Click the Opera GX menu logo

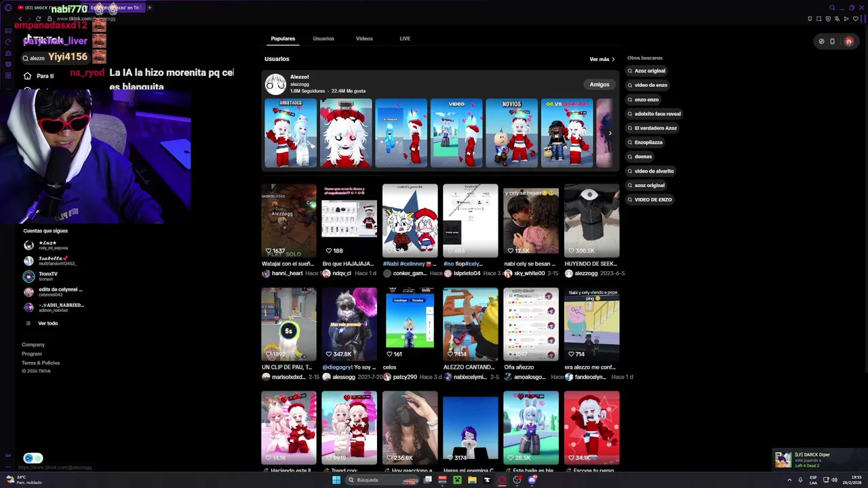click(x=8, y=7)
